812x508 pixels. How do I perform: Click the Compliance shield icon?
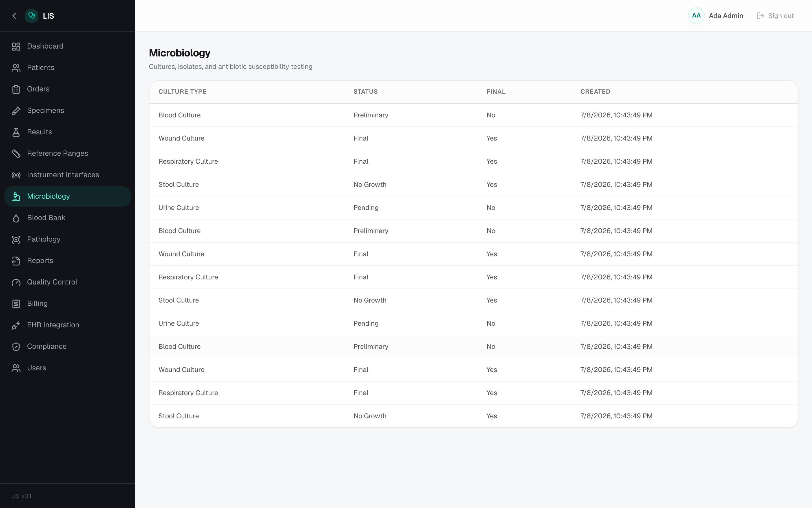tap(16, 347)
